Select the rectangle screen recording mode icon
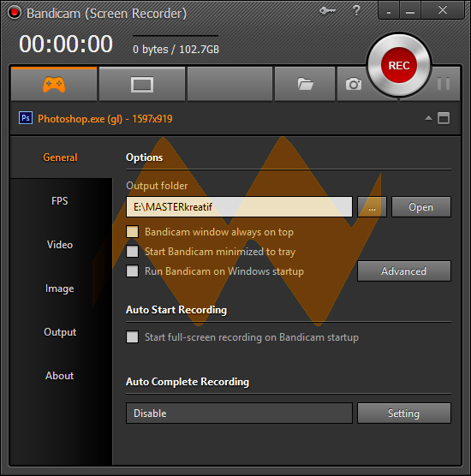This screenshot has width=471, height=476. pos(142,84)
